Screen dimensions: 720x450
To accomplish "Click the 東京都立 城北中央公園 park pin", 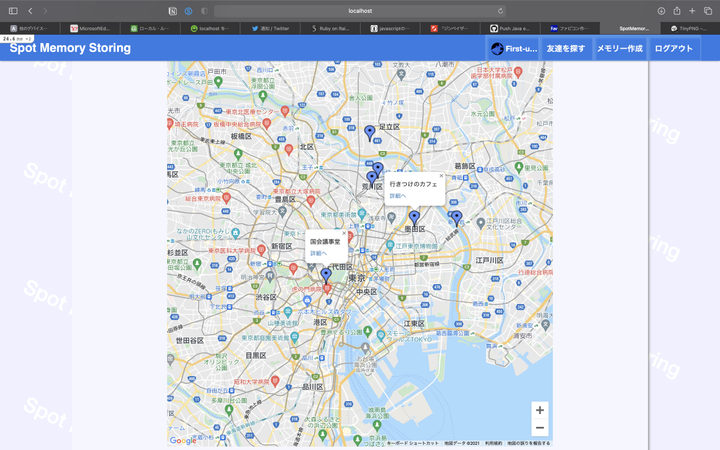I will point(238,153).
